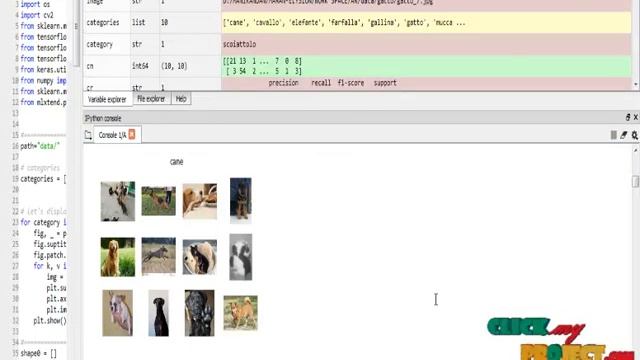Click the 'scoiattolo' value cell
The width and height of the screenshot is (640, 360).
(426, 44)
